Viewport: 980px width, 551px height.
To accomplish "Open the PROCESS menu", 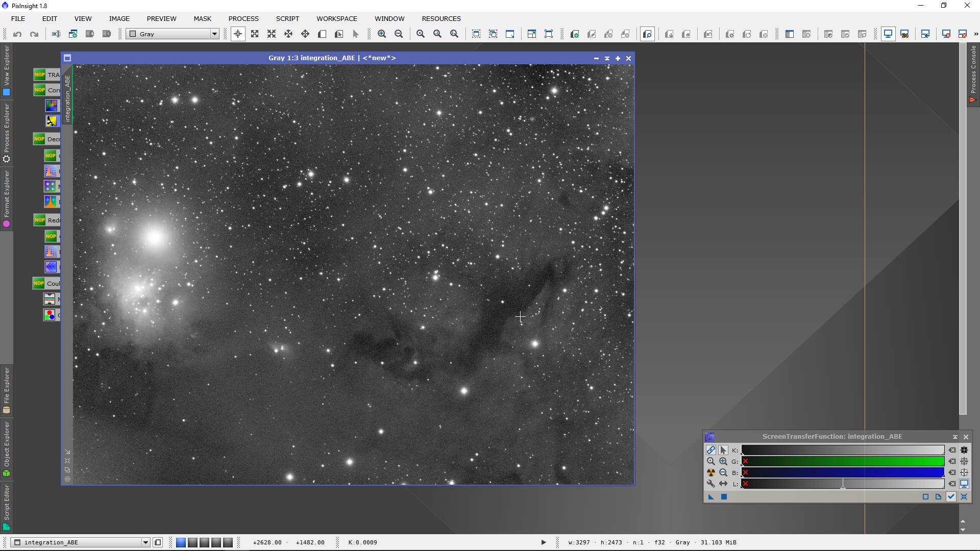I will [x=243, y=18].
